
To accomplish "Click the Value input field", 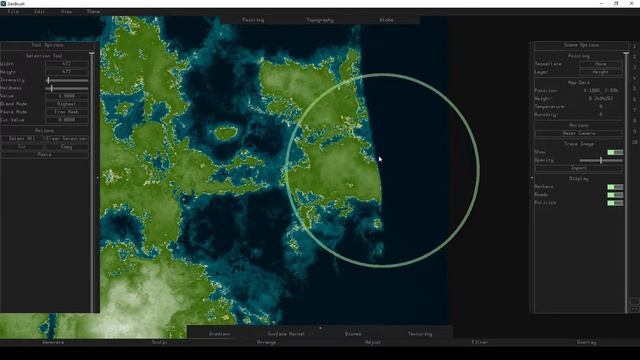I will [x=67, y=96].
